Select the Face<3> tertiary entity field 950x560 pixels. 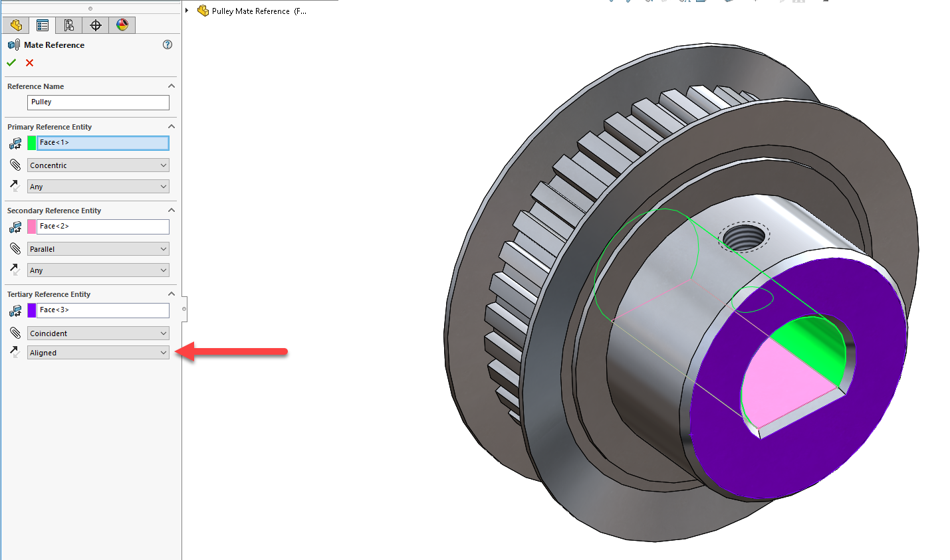(102, 310)
